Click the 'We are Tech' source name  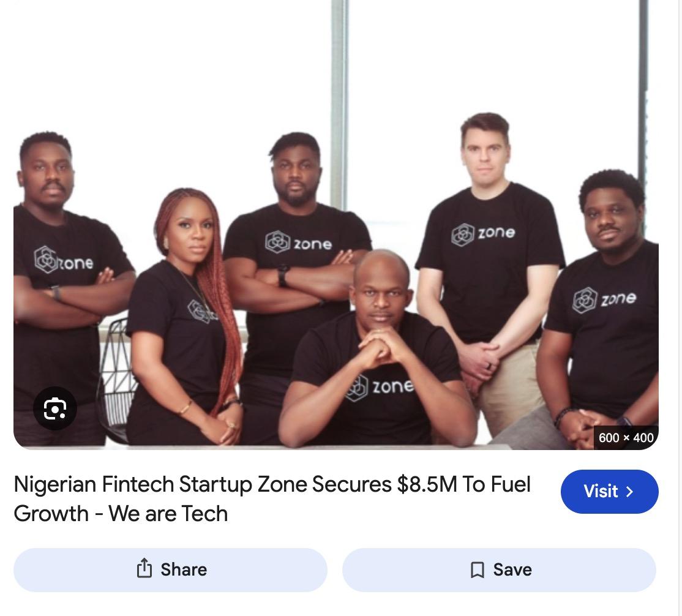point(168,513)
